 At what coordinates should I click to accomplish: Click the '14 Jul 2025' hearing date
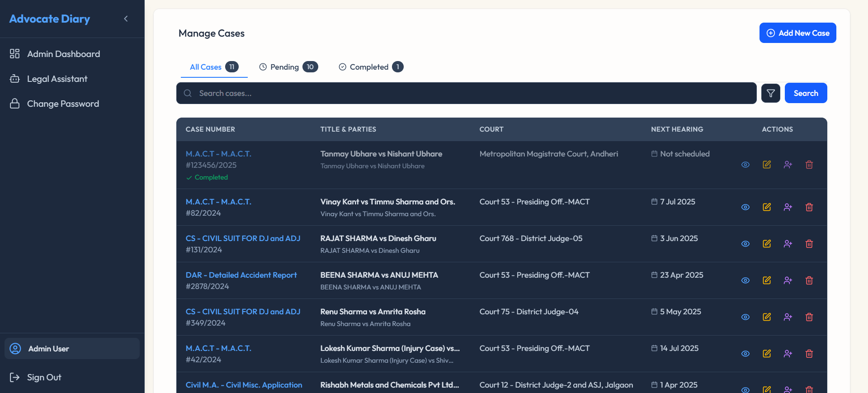(675, 348)
